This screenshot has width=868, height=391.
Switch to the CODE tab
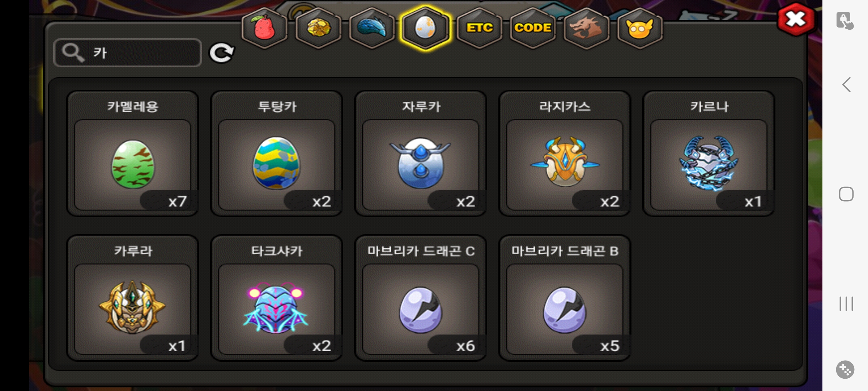click(533, 28)
